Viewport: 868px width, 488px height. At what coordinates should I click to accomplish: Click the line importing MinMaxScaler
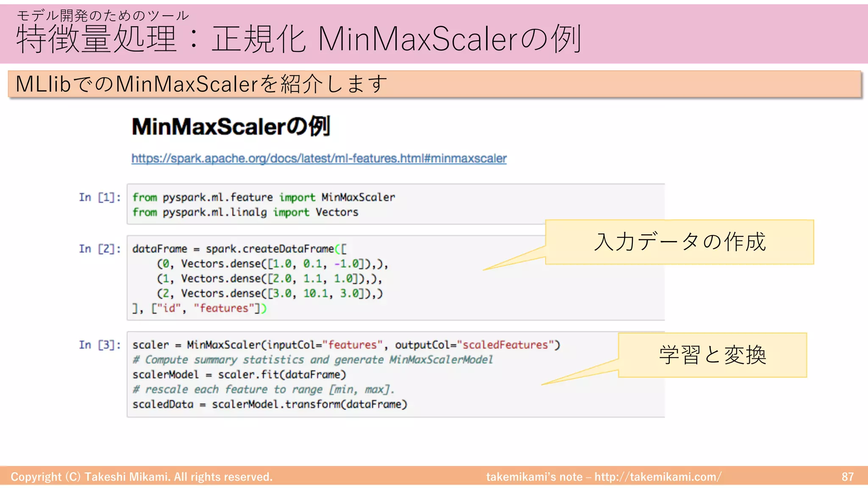pos(264,197)
